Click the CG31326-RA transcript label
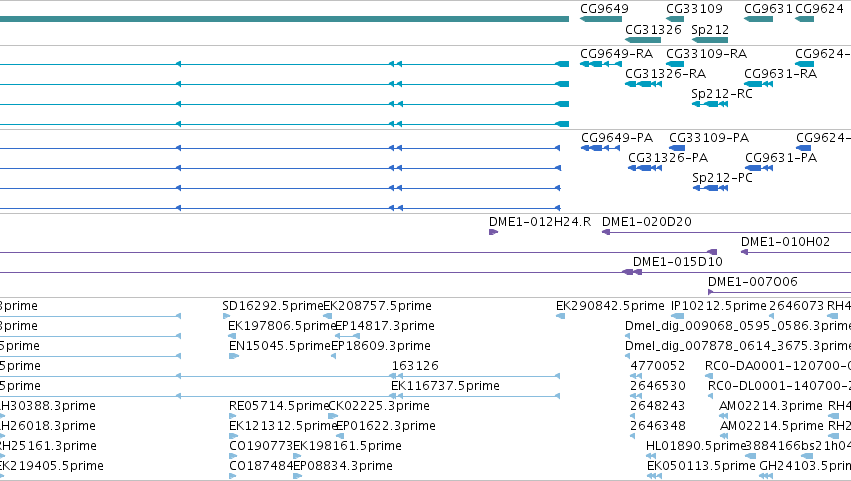Screen dimensions: 851x481 (665, 74)
